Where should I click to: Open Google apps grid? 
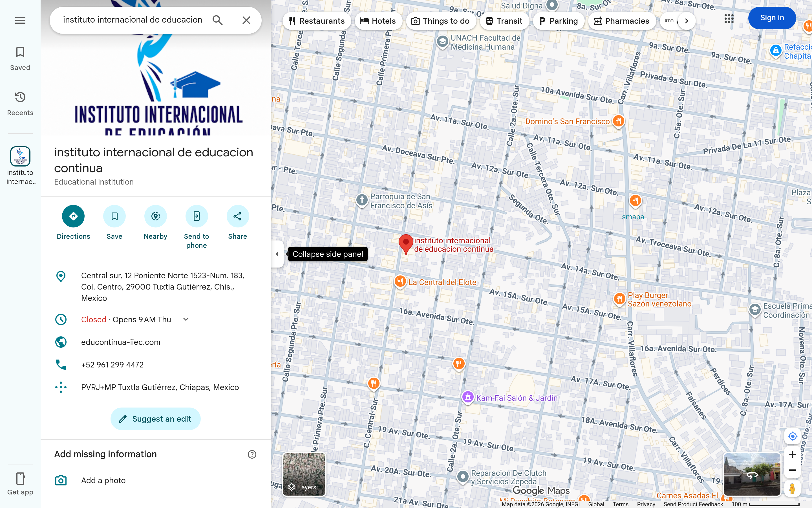(729, 18)
